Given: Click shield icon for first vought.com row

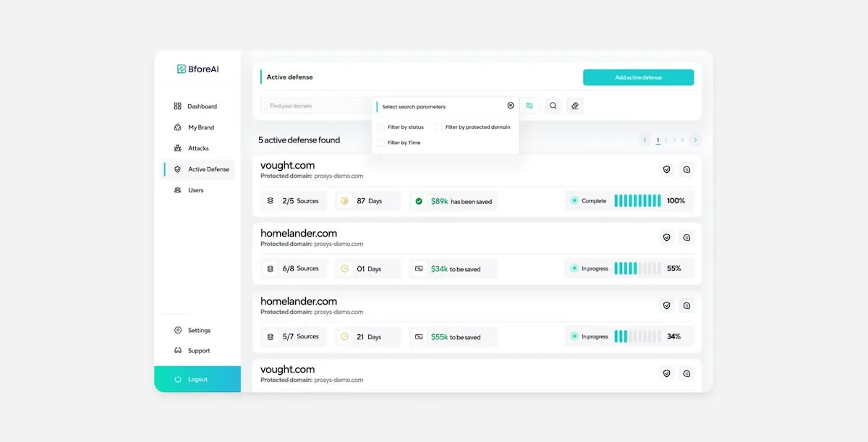Looking at the screenshot, I should (666, 169).
